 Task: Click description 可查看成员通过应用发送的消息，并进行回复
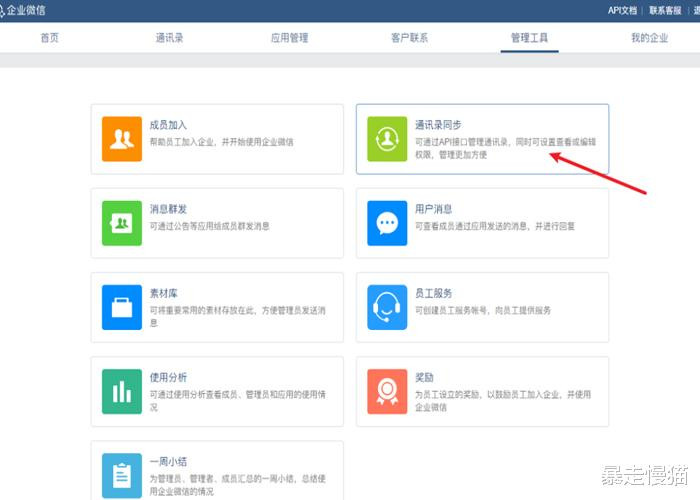(495, 226)
